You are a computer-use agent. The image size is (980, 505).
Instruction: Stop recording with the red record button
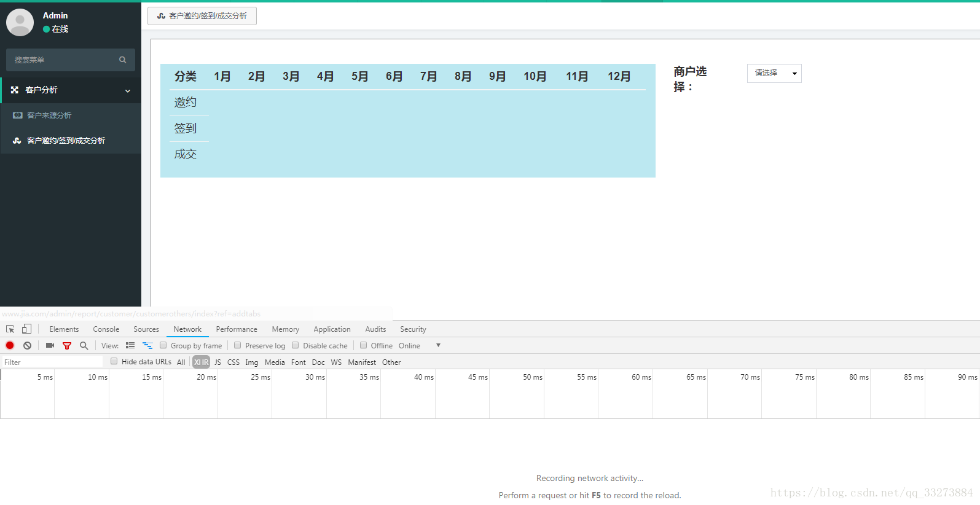click(10, 345)
